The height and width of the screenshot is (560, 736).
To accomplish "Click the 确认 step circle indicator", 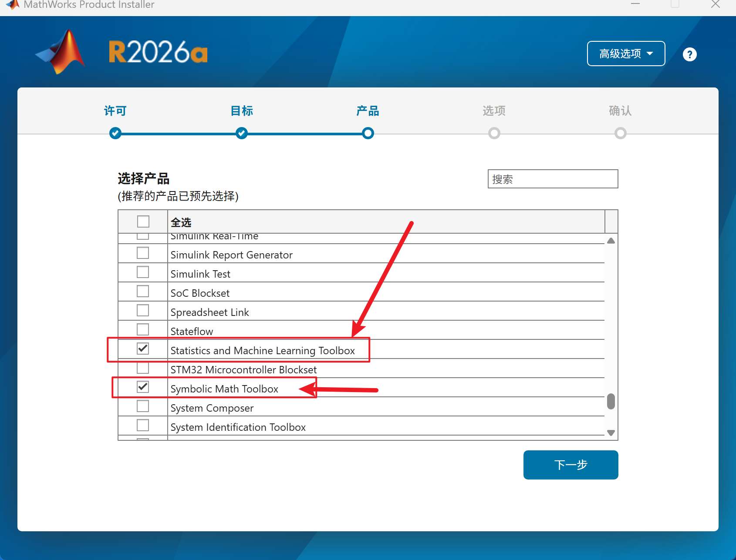I will (621, 133).
